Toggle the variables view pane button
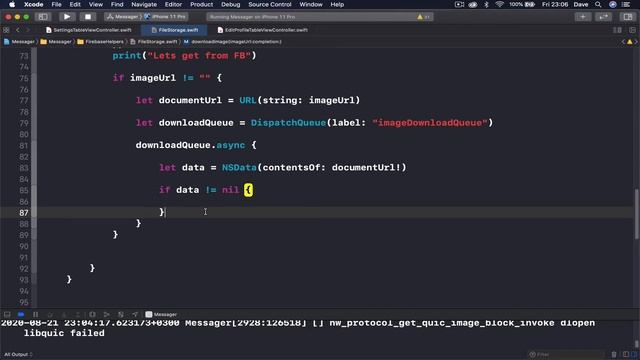The image size is (640, 360). tap(626, 354)
